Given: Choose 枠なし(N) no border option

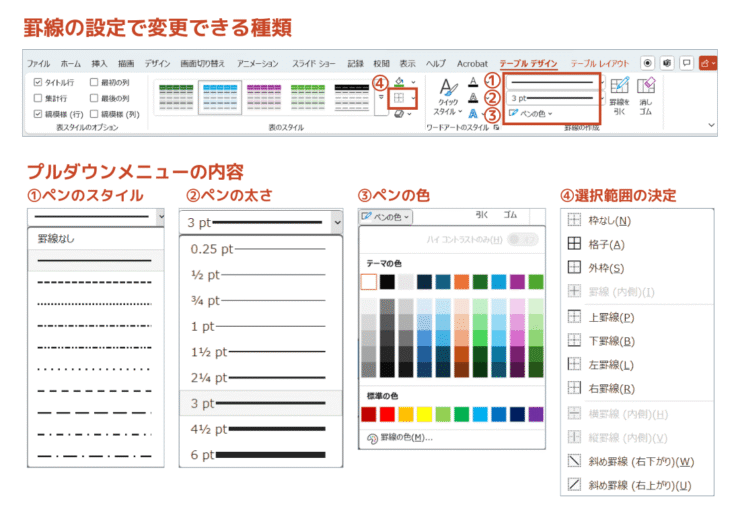Looking at the screenshot, I should [x=637, y=220].
